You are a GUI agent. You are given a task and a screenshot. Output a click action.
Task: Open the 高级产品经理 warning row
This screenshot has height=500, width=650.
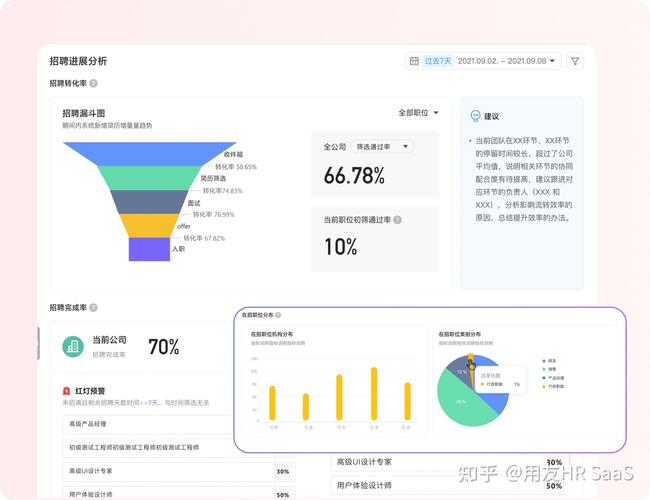point(149,424)
